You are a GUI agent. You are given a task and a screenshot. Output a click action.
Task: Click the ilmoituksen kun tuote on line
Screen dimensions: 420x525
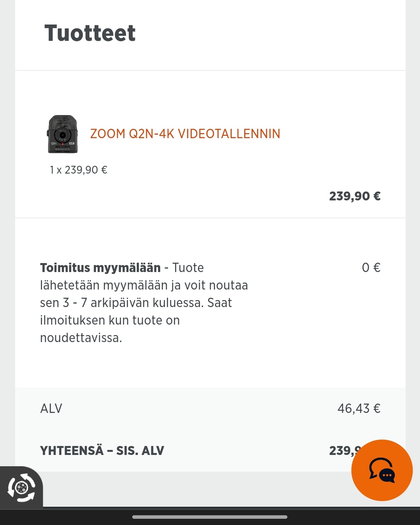click(110, 320)
